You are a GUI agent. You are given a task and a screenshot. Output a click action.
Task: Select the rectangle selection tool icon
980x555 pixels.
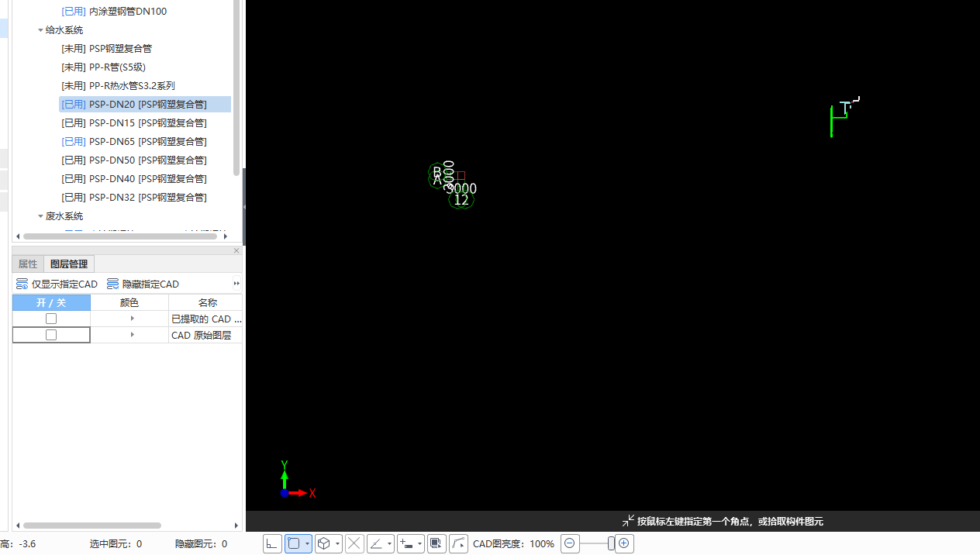click(x=294, y=544)
